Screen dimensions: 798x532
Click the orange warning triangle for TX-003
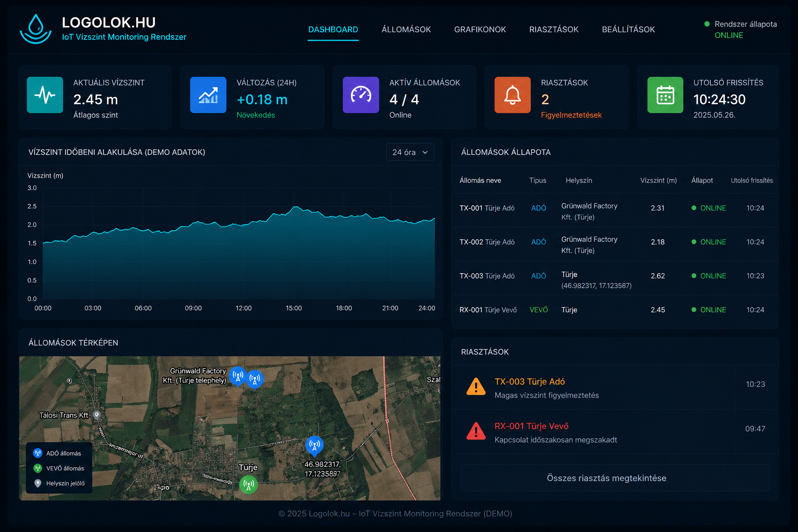[476, 387]
